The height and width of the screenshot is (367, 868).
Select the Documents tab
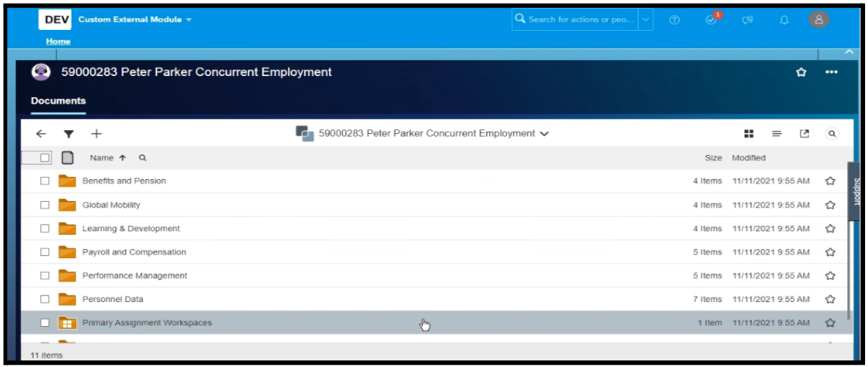pyautogui.click(x=59, y=101)
